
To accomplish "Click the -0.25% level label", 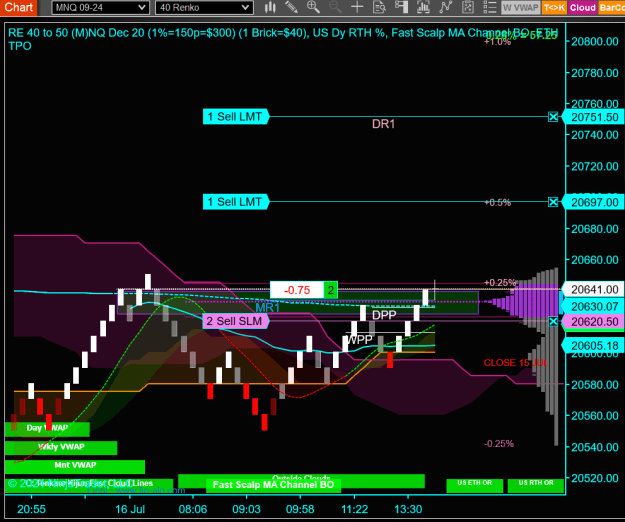I will [499, 444].
